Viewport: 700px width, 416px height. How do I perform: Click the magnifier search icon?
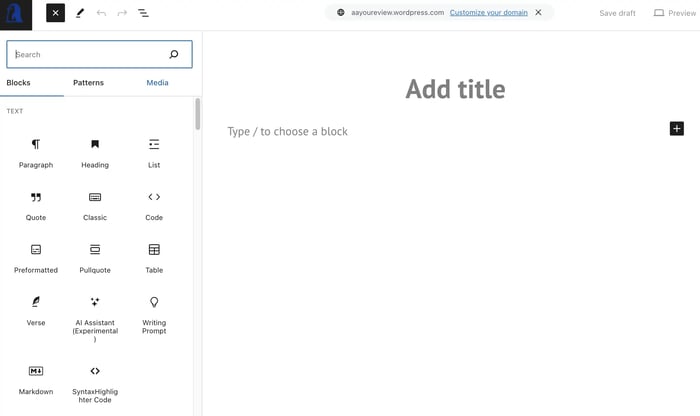(174, 54)
